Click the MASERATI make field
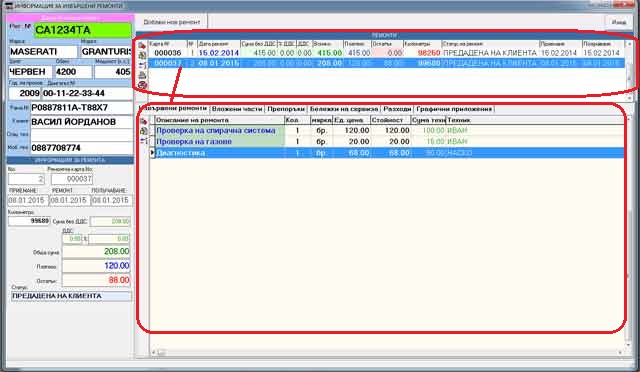The height and width of the screenshot is (372, 640). point(43,52)
